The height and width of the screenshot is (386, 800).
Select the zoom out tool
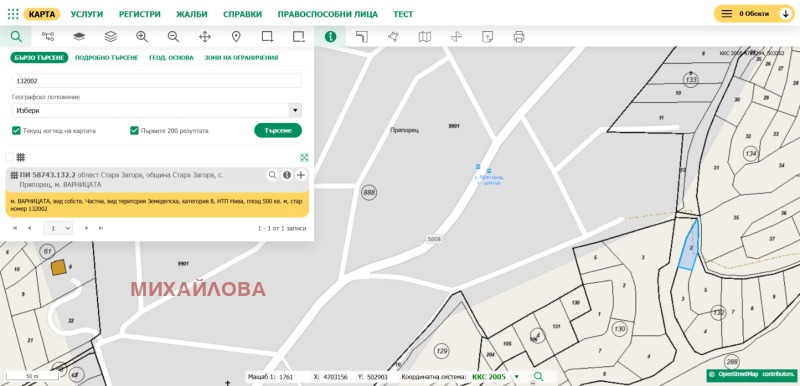pyautogui.click(x=173, y=37)
